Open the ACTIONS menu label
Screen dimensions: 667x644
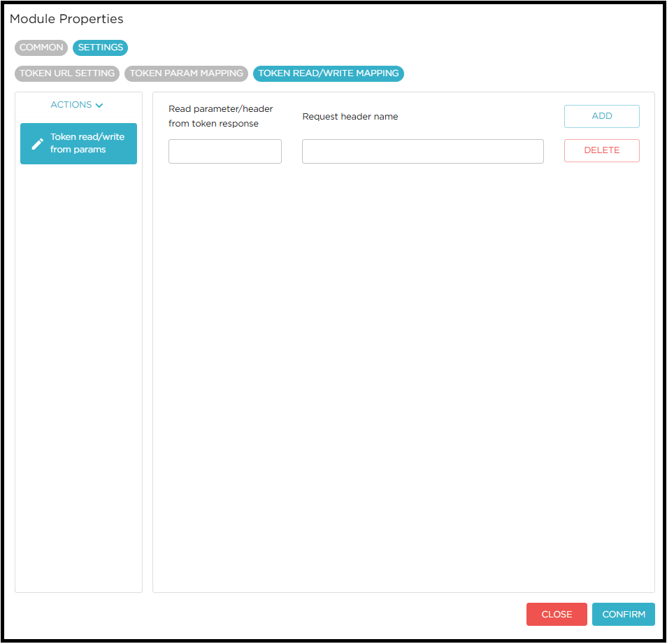71,105
